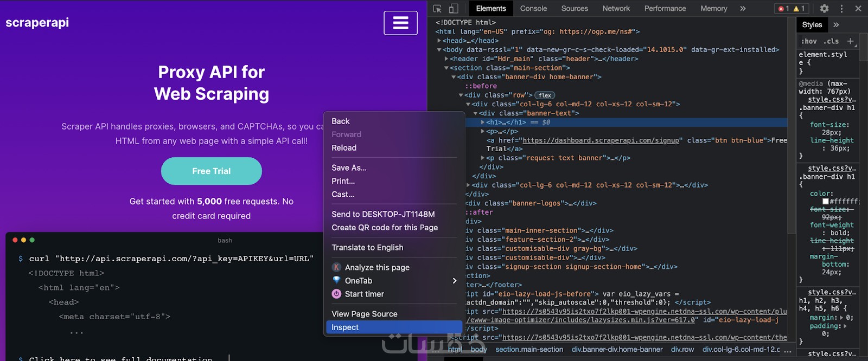Select div.row breadcrumb
The width and height of the screenshot is (868, 361).
tap(682, 350)
